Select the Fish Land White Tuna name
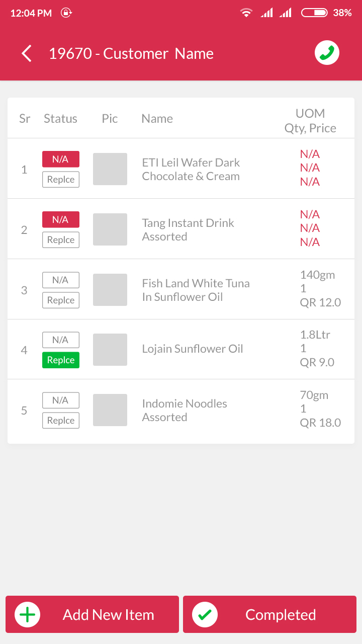 click(x=196, y=290)
